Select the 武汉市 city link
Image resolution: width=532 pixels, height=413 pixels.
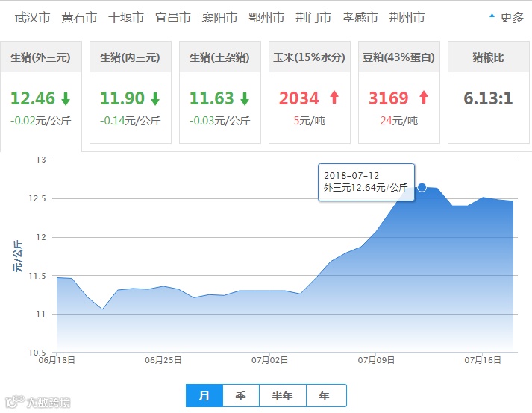pyautogui.click(x=32, y=17)
